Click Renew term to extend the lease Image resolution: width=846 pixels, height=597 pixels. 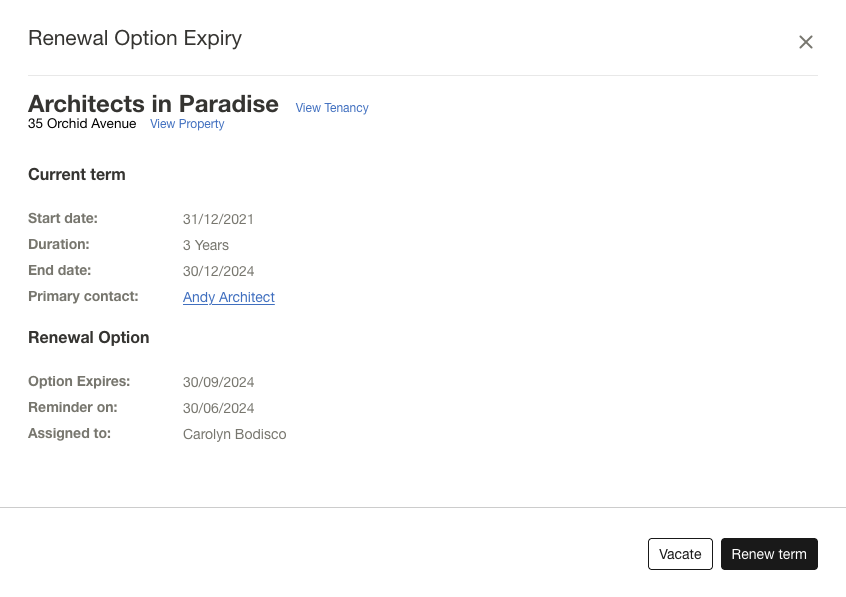[769, 554]
